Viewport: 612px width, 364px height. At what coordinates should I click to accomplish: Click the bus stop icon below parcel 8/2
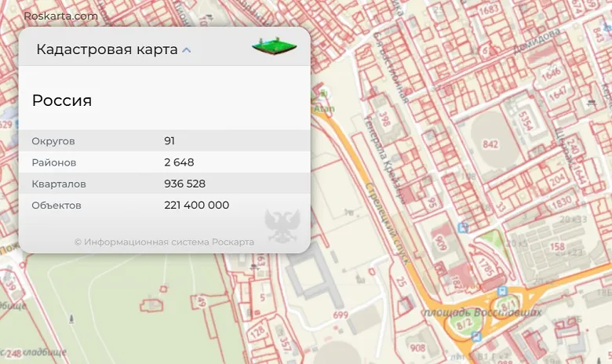coord(476,337)
